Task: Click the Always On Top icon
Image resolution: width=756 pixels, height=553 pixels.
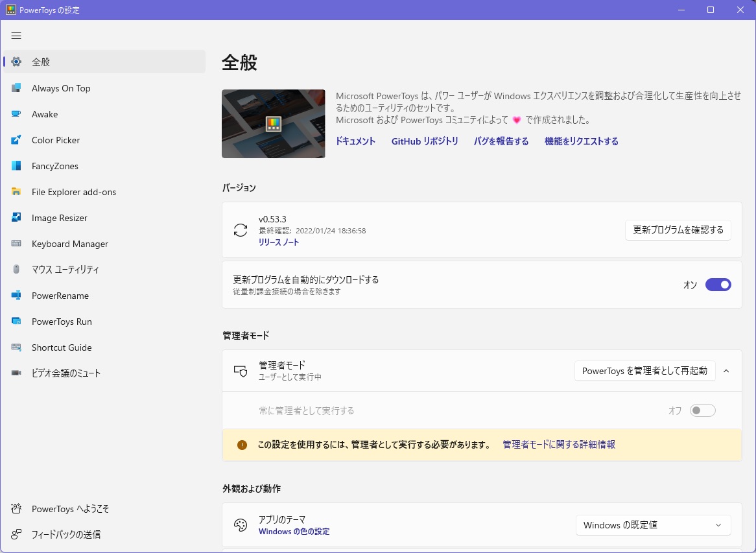Action: [16, 88]
